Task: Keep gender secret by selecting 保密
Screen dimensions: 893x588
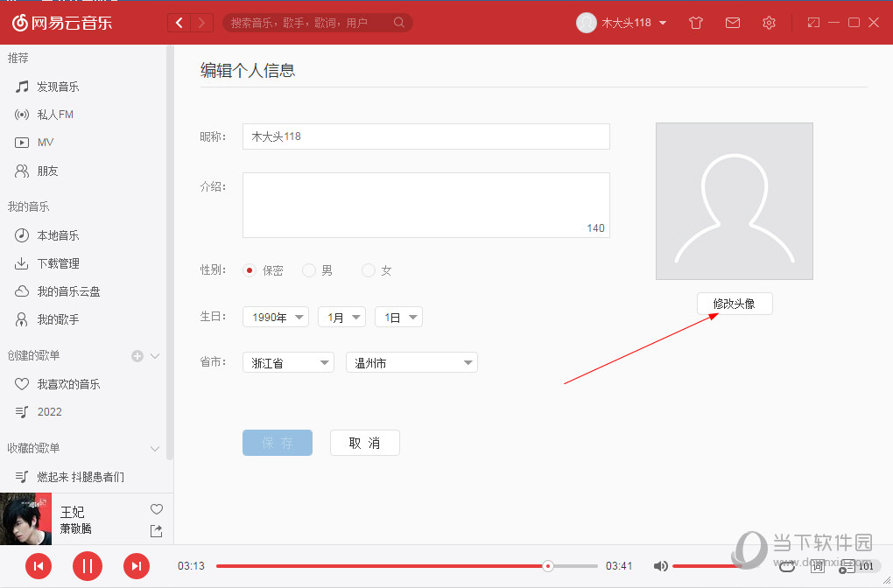Action: pyautogui.click(x=249, y=270)
